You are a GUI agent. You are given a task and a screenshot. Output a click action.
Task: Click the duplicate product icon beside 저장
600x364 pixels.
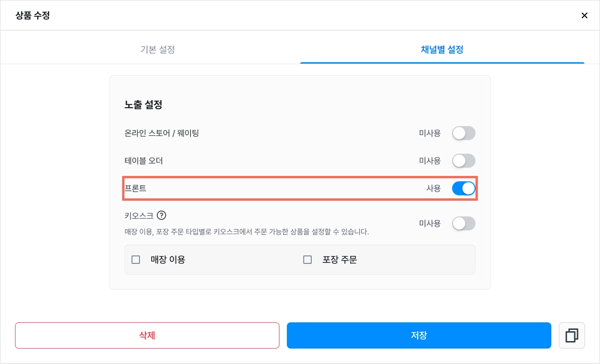(x=571, y=335)
